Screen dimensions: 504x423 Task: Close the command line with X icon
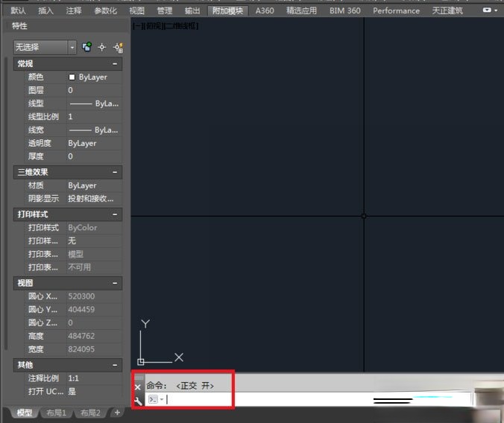point(138,387)
